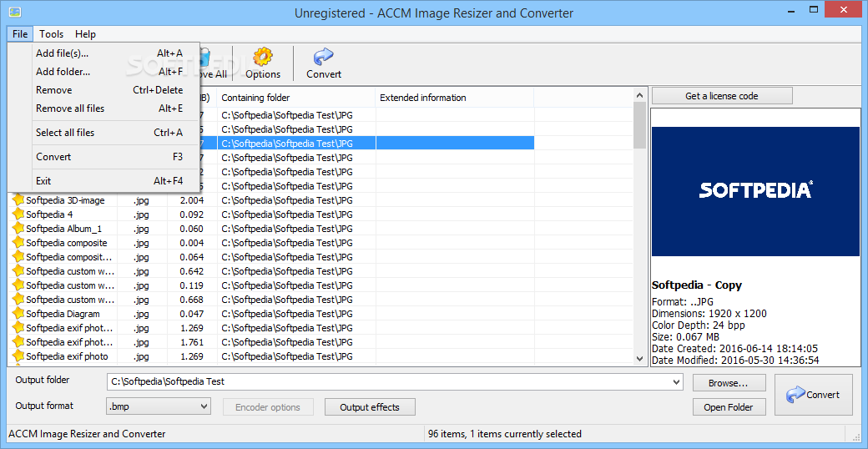
Task: Click the star icon beside Softpedia Album_1
Action: pyautogui.click(x=19, y=229)
